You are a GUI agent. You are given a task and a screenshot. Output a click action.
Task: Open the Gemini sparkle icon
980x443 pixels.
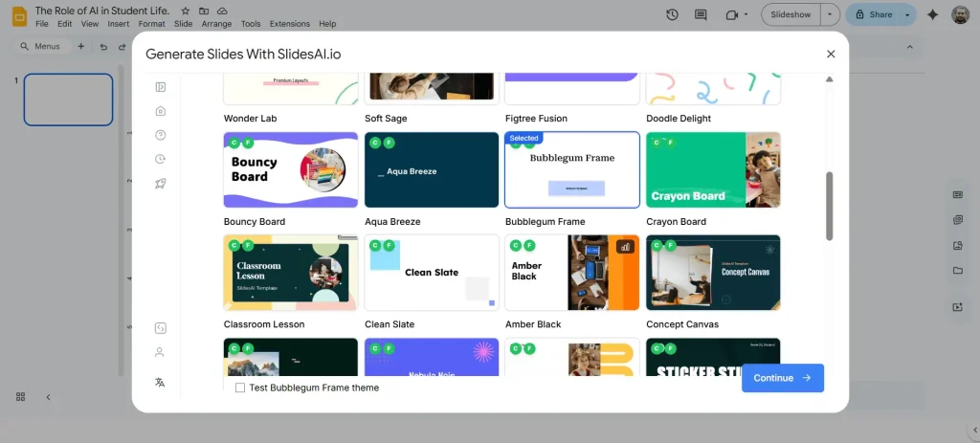point(932,14)
